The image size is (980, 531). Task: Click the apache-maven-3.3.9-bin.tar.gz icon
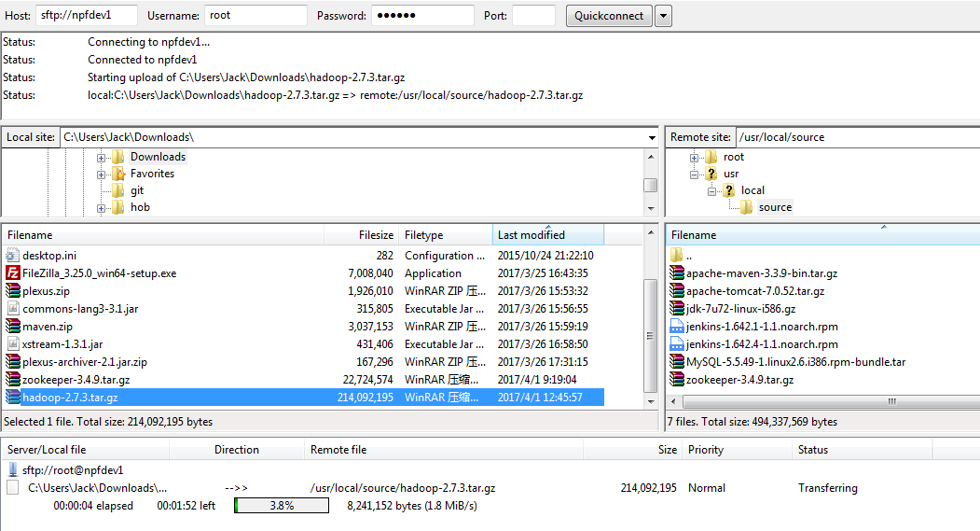click(x=676, y=273)
